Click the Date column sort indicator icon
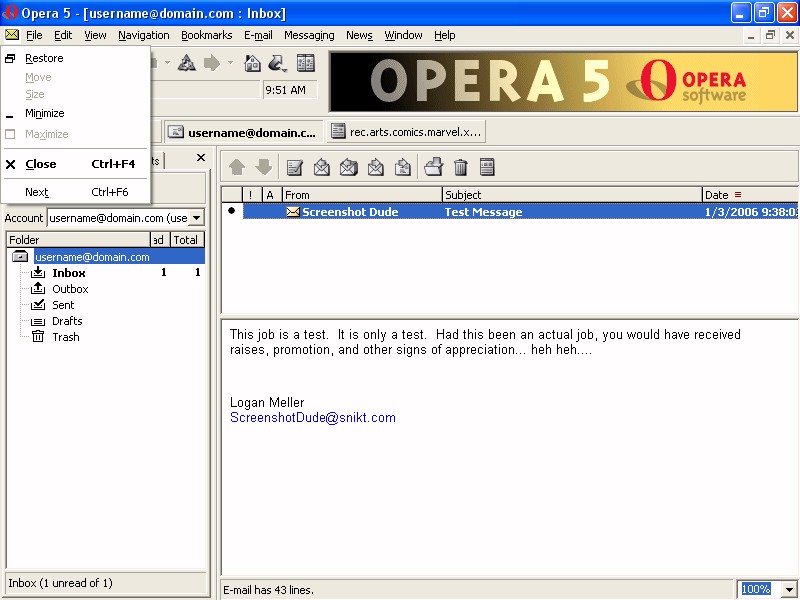The height and width of the screenshot is (600, 800). (x=738, y=194)
